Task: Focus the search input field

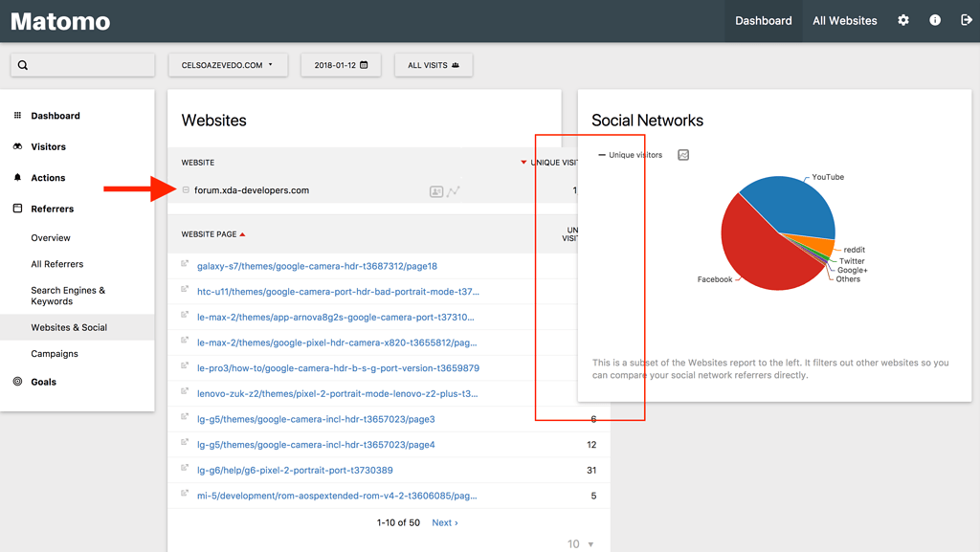Action: [x=82, y=65]
